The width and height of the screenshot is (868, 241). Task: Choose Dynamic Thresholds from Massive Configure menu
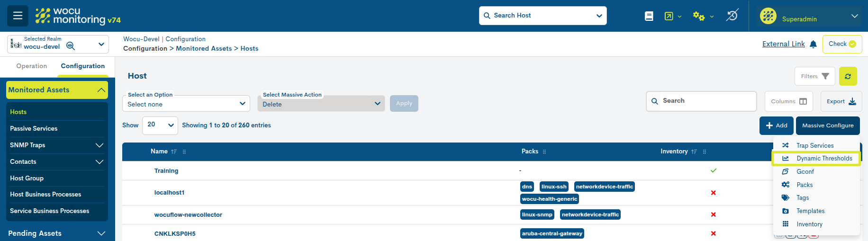(x=816, y=158)
